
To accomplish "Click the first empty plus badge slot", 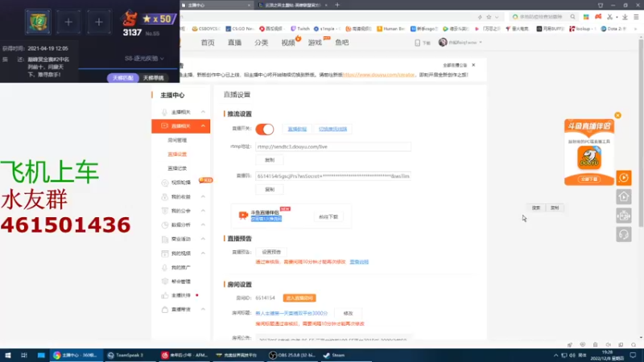I will pos(68,22).
